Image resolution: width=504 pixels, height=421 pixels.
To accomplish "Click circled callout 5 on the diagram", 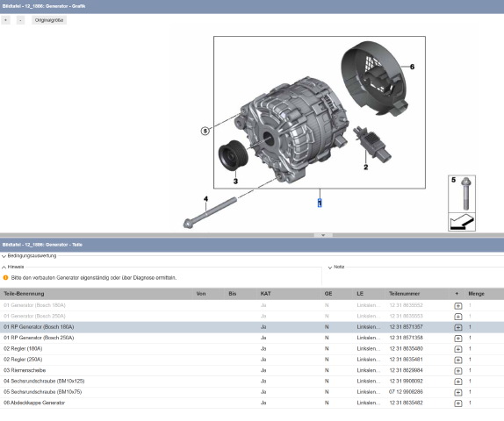I will tap(205, 131).
